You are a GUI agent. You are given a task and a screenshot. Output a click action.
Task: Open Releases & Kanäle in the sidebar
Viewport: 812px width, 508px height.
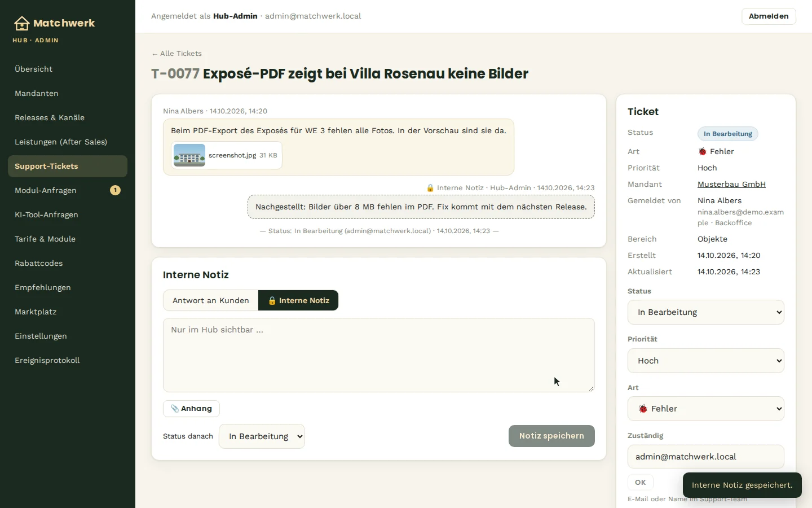(68, 117)
